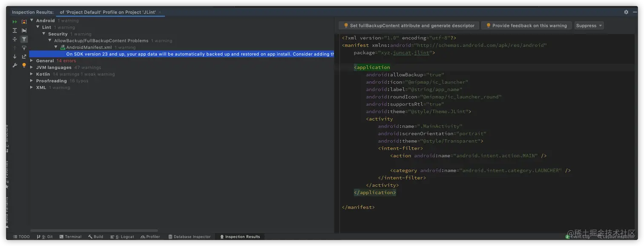Expand the Kotlin warnings node

(x=32, y=74)
